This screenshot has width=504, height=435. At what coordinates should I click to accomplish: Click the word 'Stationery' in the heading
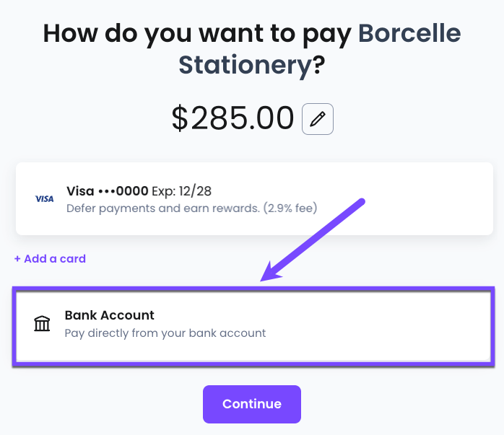pos(245,66)
